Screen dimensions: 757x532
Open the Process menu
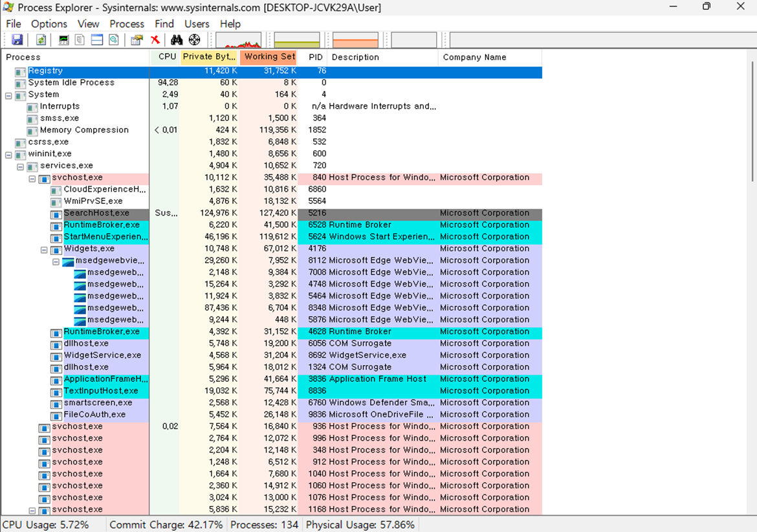(x=126, y=24)
